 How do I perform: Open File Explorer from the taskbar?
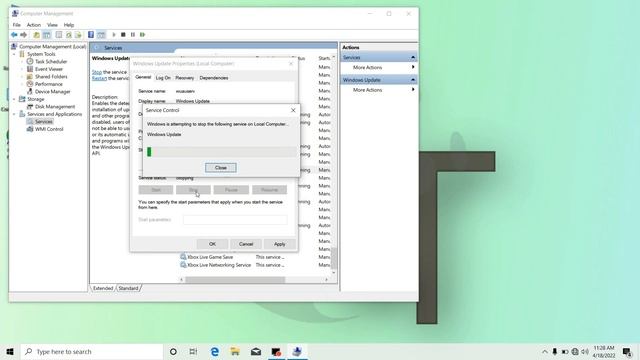235,351
